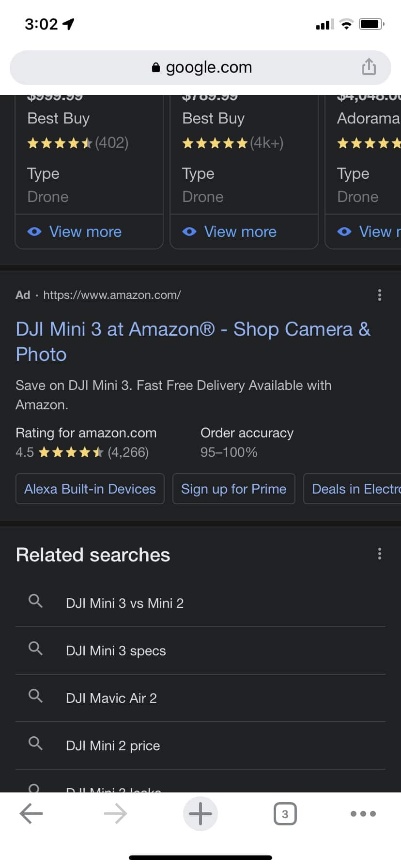
Task: Open the browser more options menu
Action: click(363, 814)
